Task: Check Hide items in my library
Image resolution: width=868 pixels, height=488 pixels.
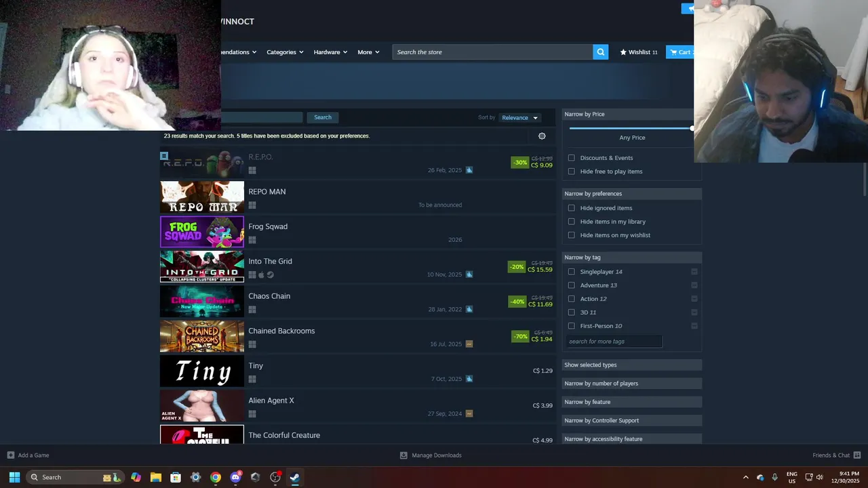Action: coord(571,222)
